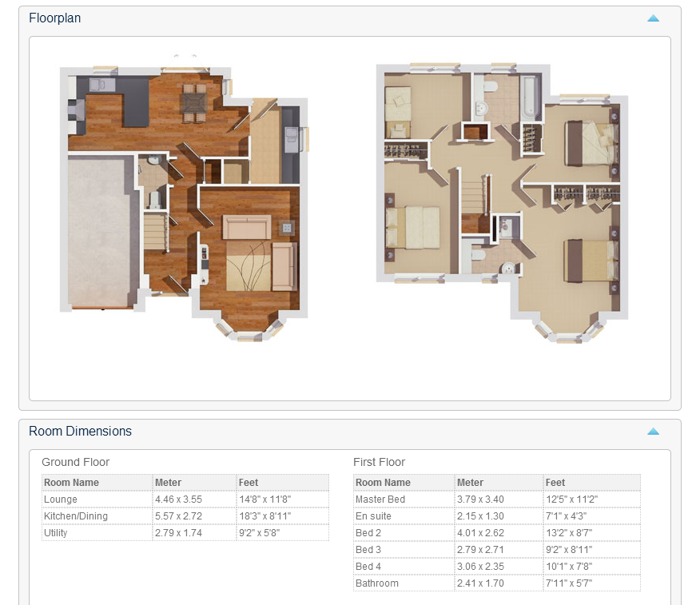Collapse the Room Dimensions section arrow
This screenshot has height=605, width=700.
[653, 432]
